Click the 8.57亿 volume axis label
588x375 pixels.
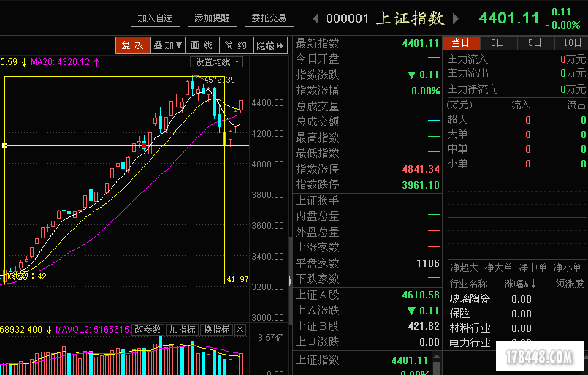click(x=271, y=338)
